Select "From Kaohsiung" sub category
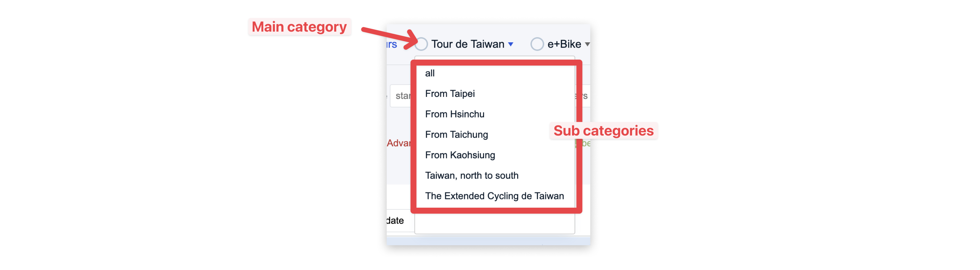The width and height of the screenshot is (980, 270). pyautogui.click(x=460, y=155)
